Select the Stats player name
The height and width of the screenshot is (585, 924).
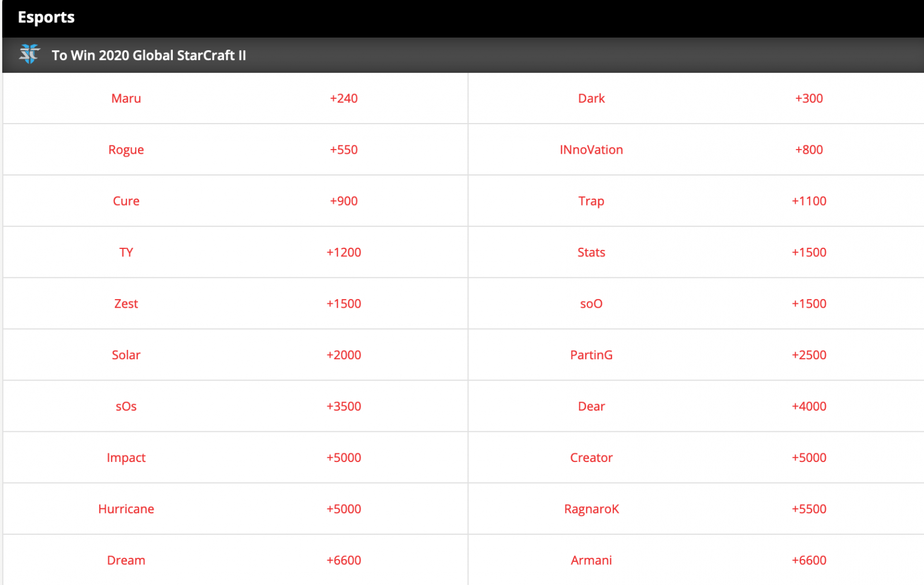click(591, 252)
